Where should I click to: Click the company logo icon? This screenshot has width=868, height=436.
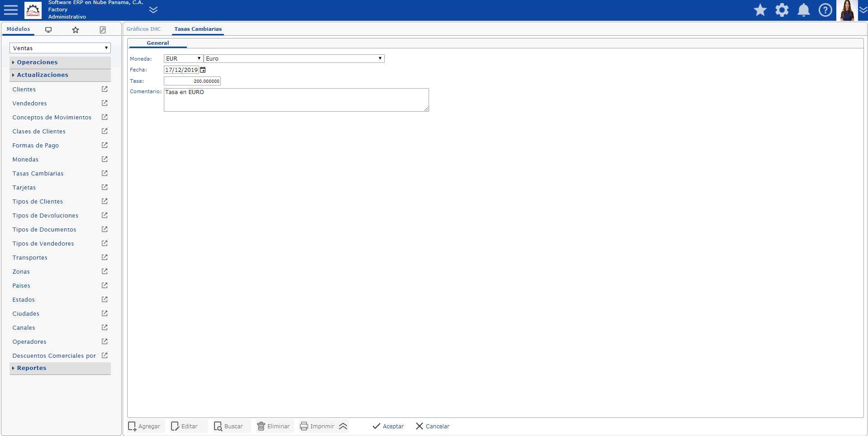pyautogui.click(x=33, y=10)
